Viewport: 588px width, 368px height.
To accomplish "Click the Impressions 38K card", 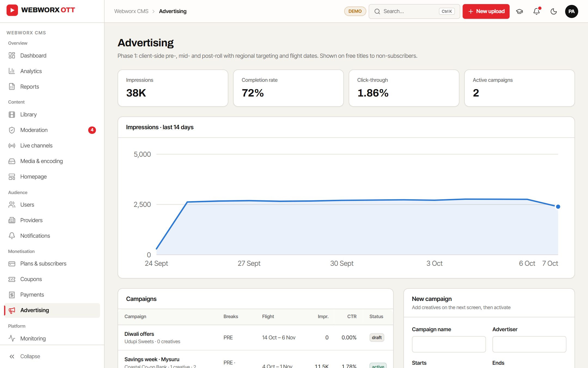I will click(x=173, y=88).
